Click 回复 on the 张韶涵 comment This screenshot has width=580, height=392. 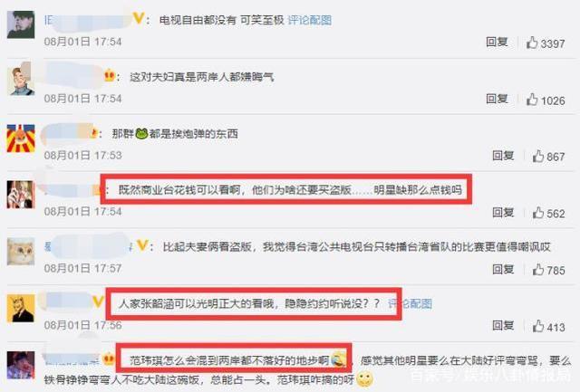(x=503, y=326)
